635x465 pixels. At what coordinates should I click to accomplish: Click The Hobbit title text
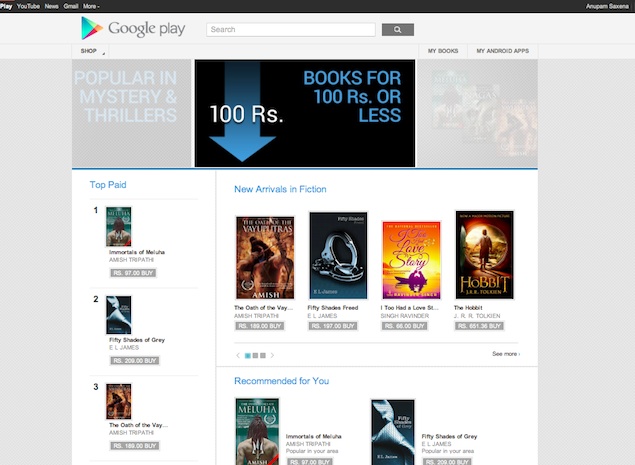468,308
